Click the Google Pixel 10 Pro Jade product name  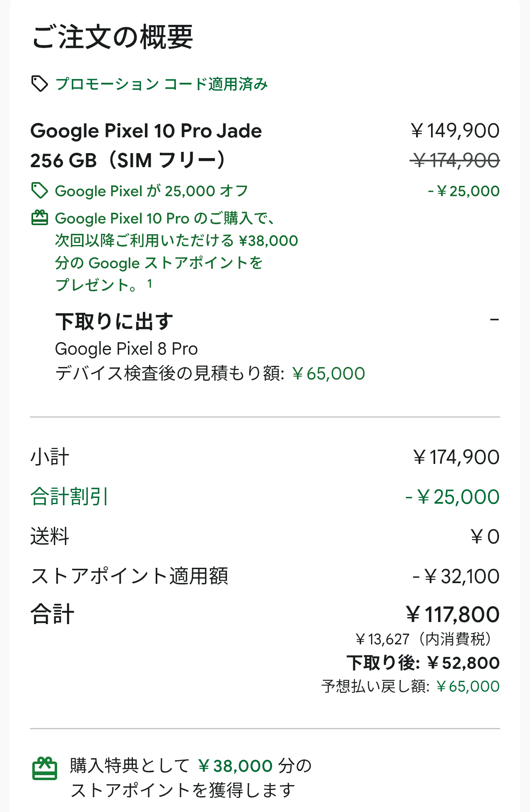[146, 131]
